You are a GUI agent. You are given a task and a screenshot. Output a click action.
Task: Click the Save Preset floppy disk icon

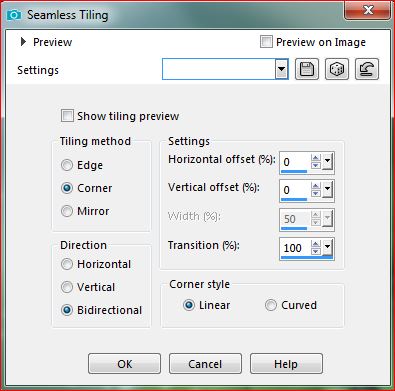[307, 69]
